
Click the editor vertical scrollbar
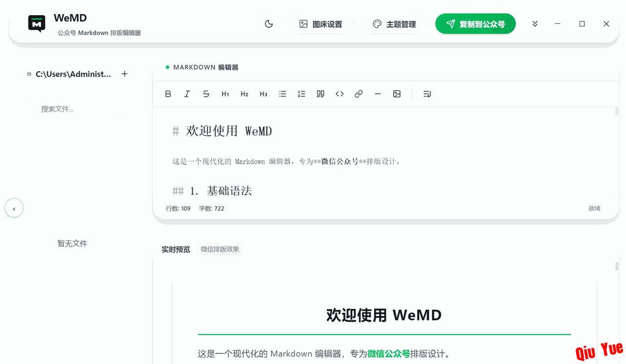[617, 111]
